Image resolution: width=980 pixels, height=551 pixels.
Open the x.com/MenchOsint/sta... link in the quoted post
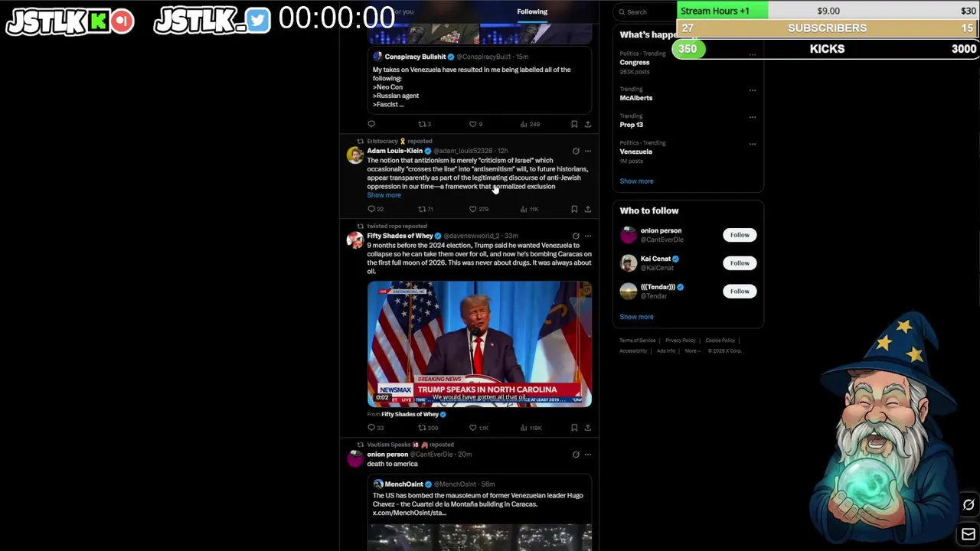410,513
